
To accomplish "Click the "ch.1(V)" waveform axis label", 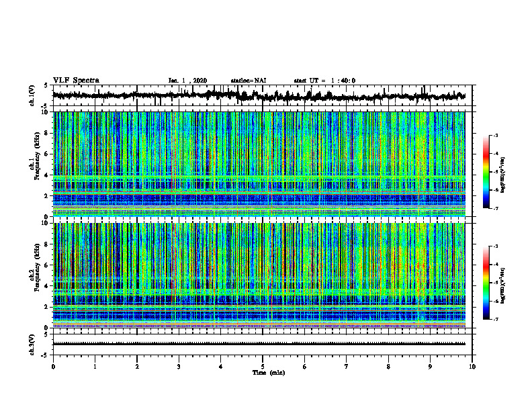I will click(x=32, y=95).
